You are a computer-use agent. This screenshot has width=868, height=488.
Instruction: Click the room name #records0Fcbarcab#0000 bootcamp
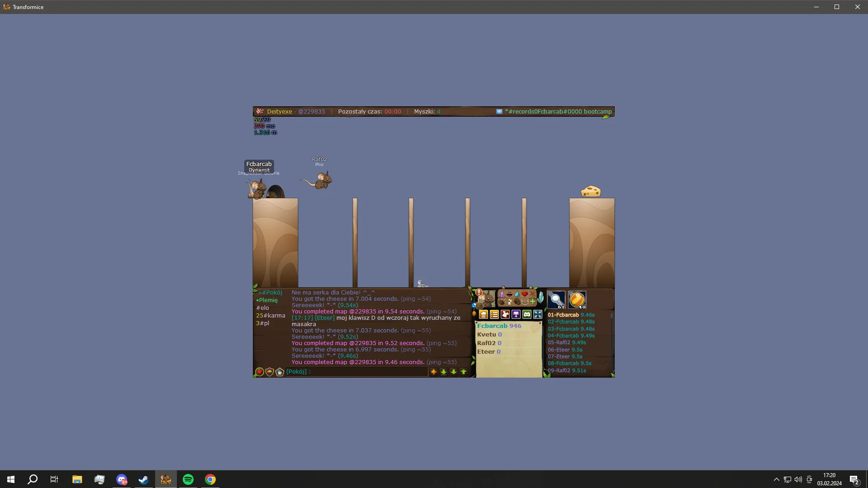(x=558, y=111)
